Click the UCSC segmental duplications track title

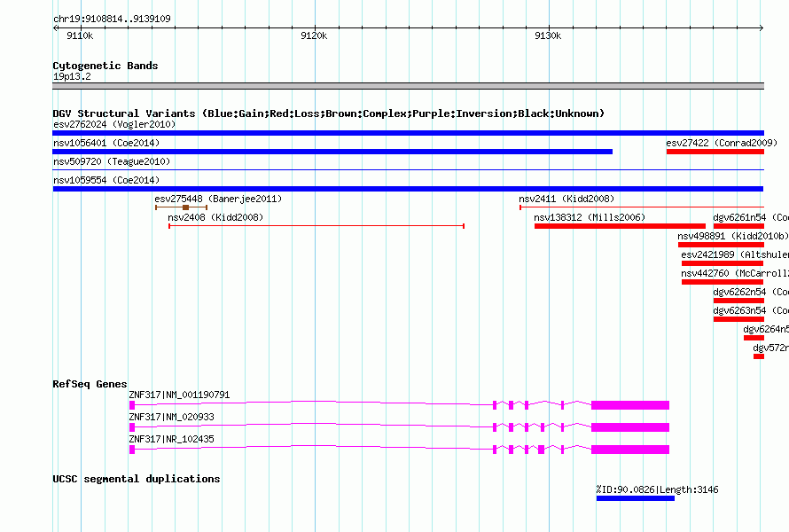click(137, 479)
